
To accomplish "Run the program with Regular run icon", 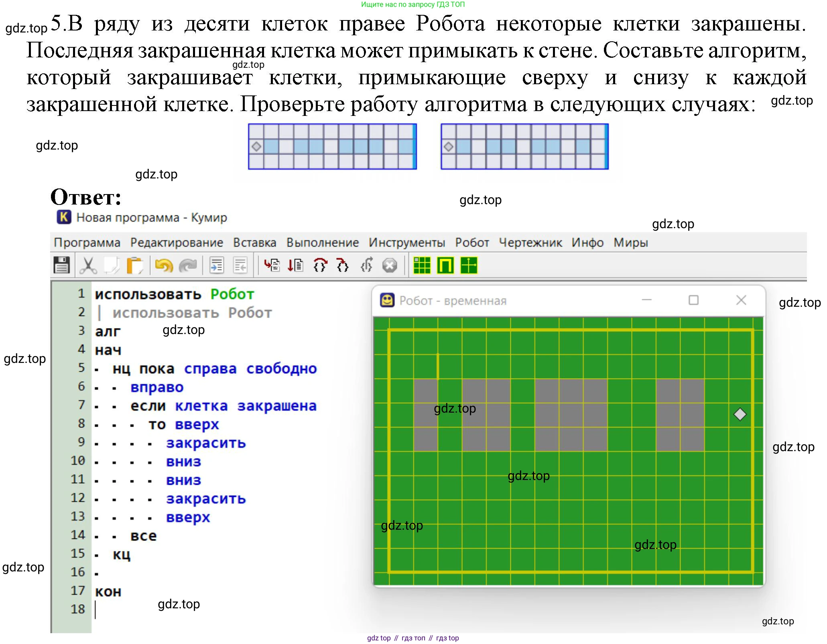I will pos(272,265).
